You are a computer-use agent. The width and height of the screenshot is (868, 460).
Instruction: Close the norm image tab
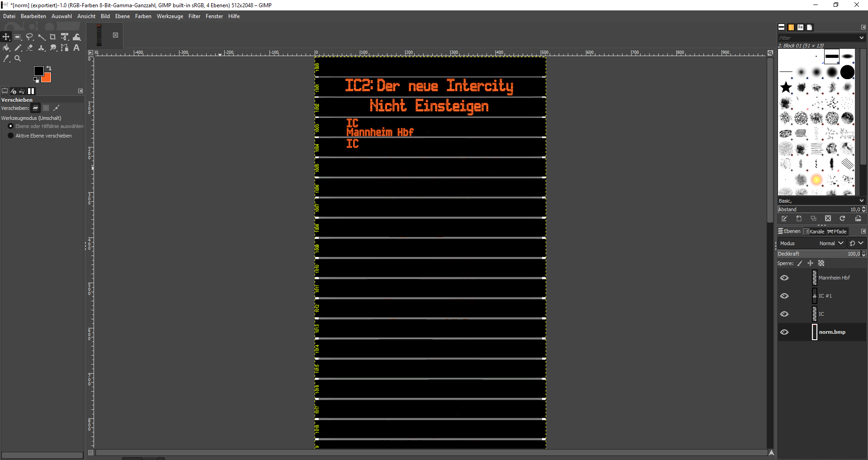tap(115, 35)
